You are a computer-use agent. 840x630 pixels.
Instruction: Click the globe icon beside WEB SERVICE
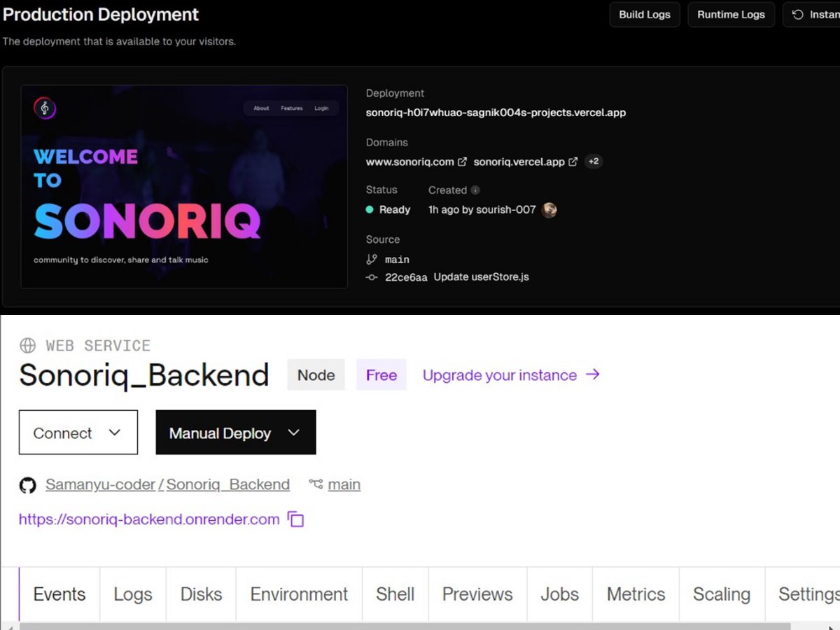pos(27,345)
